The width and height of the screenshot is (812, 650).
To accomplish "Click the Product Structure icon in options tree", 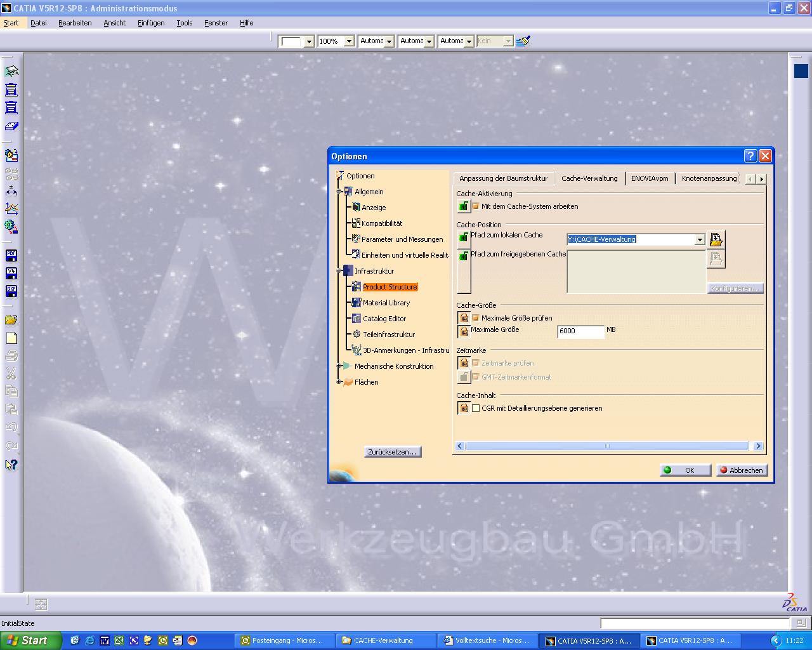I will [x=357, y=287].
